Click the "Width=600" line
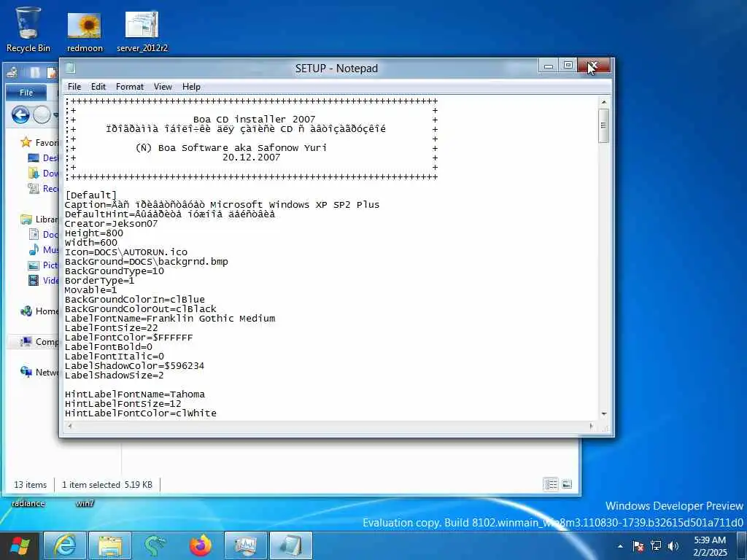This screenshot has width=747, height=560. 91,243
